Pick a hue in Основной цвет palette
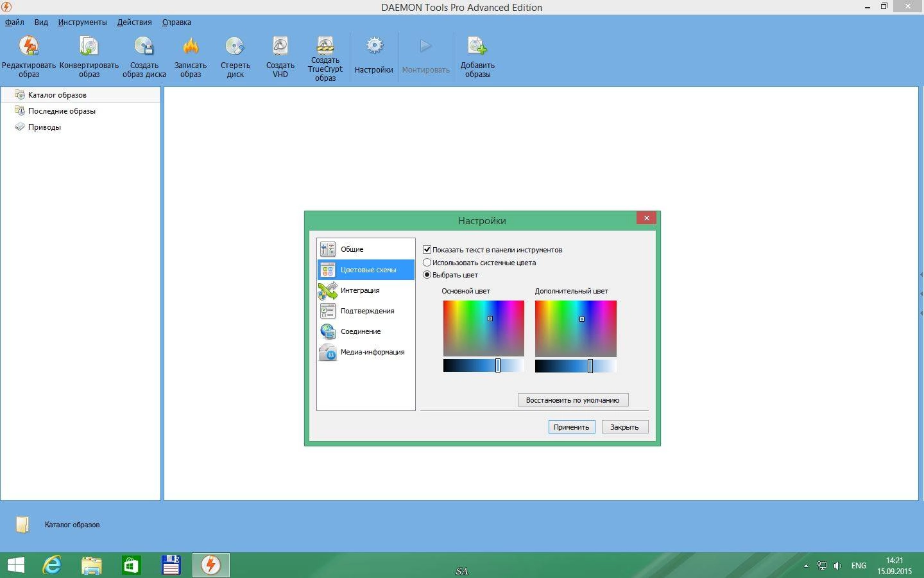 [x=483, y=328]
